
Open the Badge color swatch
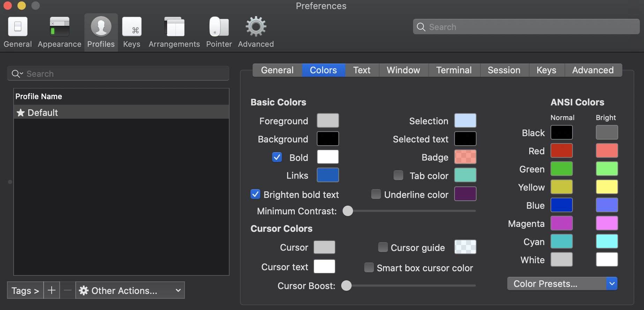(x=465, y=157)
